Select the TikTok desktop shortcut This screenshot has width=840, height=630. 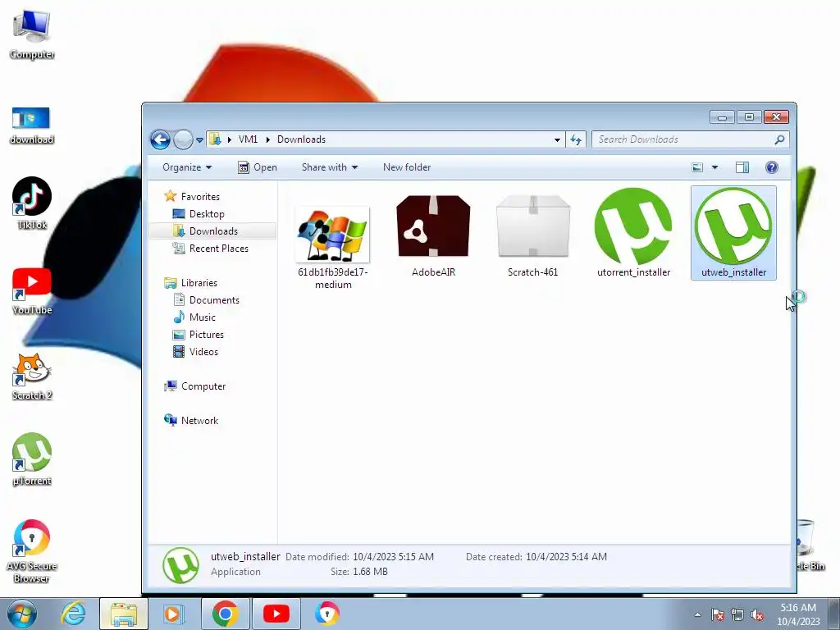pyautogui.click(x=32, y=203)
